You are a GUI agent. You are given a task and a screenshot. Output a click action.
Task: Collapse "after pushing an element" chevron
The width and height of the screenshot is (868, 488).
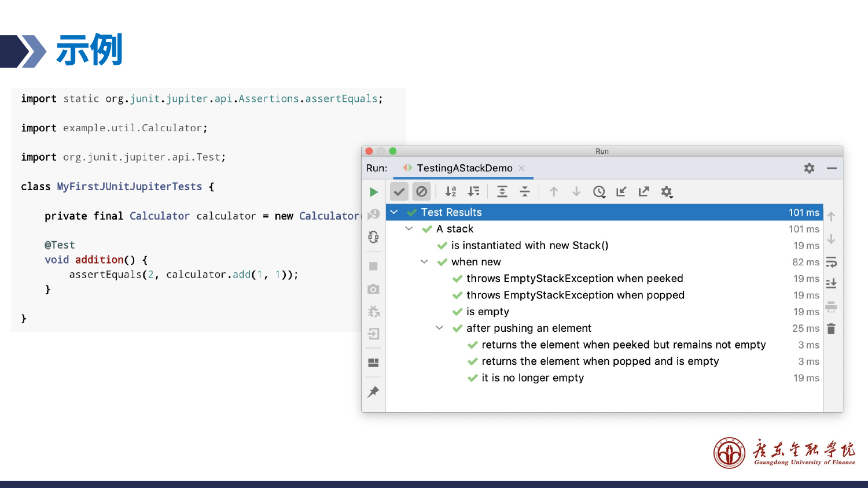coord(439,328)
